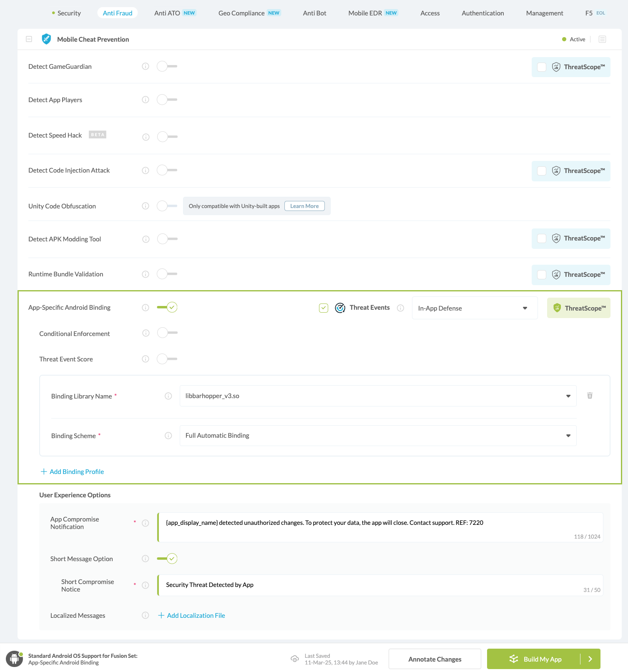This screenshot has width=628, height=672.
Task: Click the notes icon beside Active status
Action: click(602, 39)
